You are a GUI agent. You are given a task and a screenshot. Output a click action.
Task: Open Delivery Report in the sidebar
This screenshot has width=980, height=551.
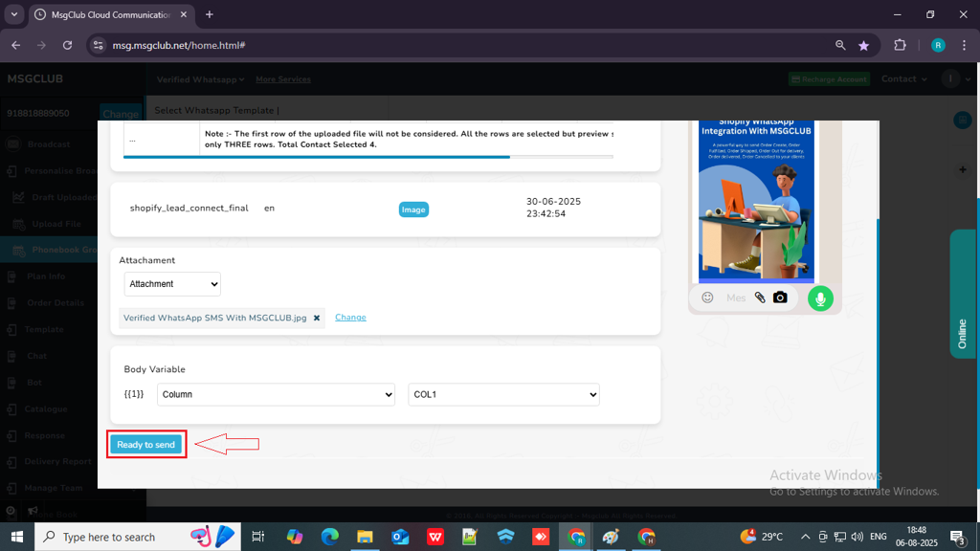57,462
